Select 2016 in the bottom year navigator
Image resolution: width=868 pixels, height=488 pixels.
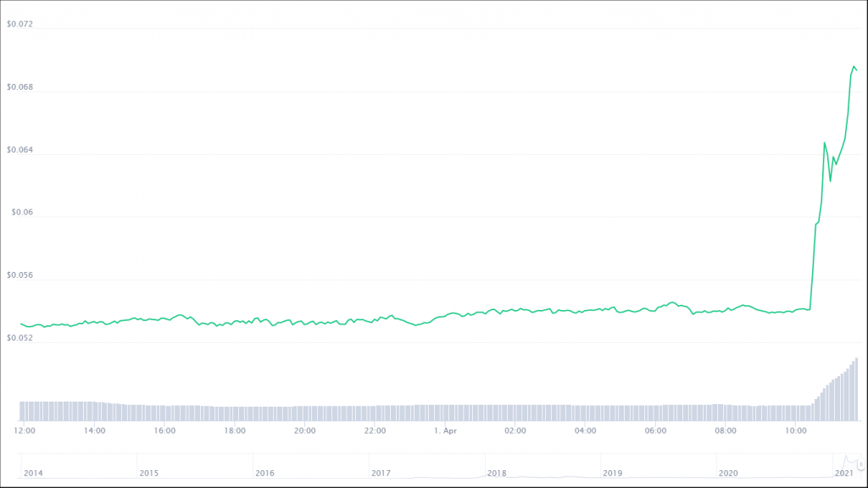coord(265,473)
